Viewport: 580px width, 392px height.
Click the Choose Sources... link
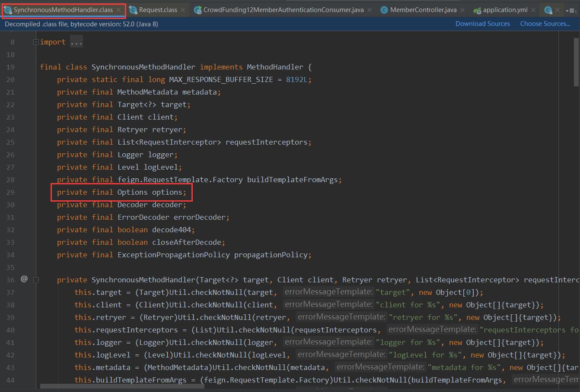tap(545, 24)
